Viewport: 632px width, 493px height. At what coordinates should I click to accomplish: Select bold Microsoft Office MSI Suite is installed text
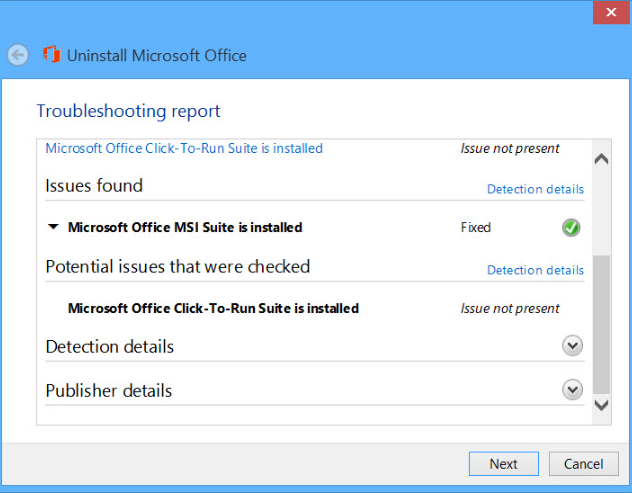tap(185, 227)
